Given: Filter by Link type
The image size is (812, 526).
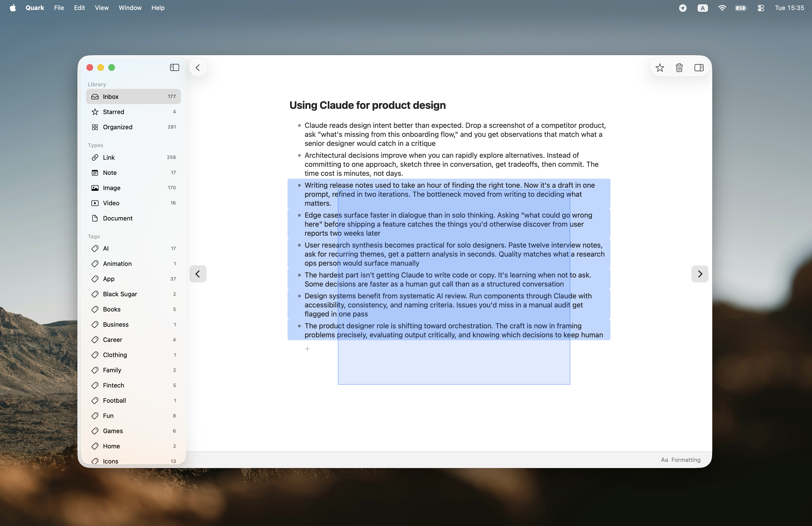Looking at the screenshot, I should coord(133,157).
